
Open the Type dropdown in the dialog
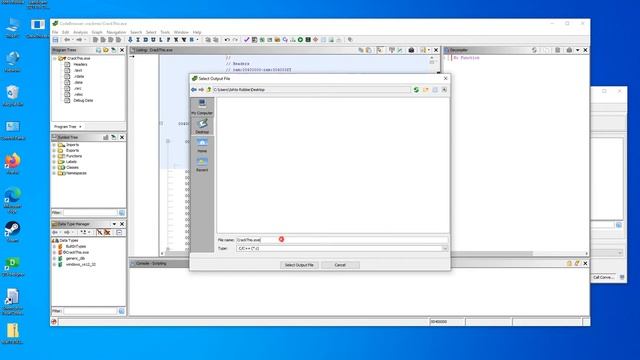tap(444, 248)
